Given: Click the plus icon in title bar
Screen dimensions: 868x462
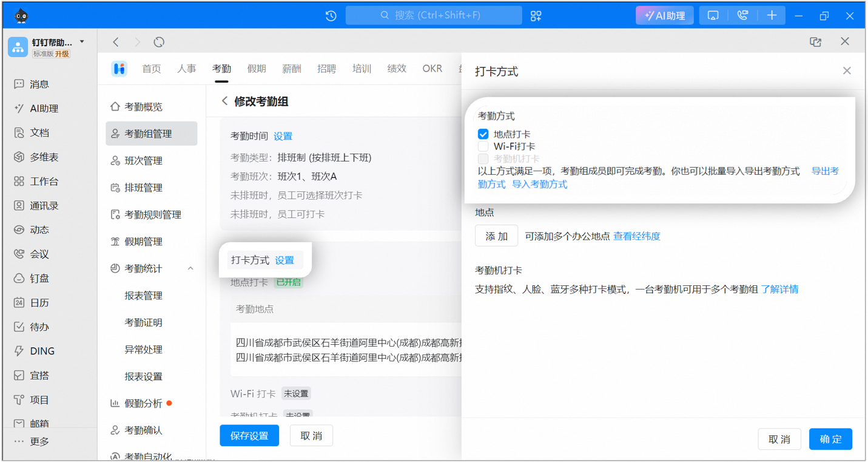Looking at the screenshot, I should [772, 16].
